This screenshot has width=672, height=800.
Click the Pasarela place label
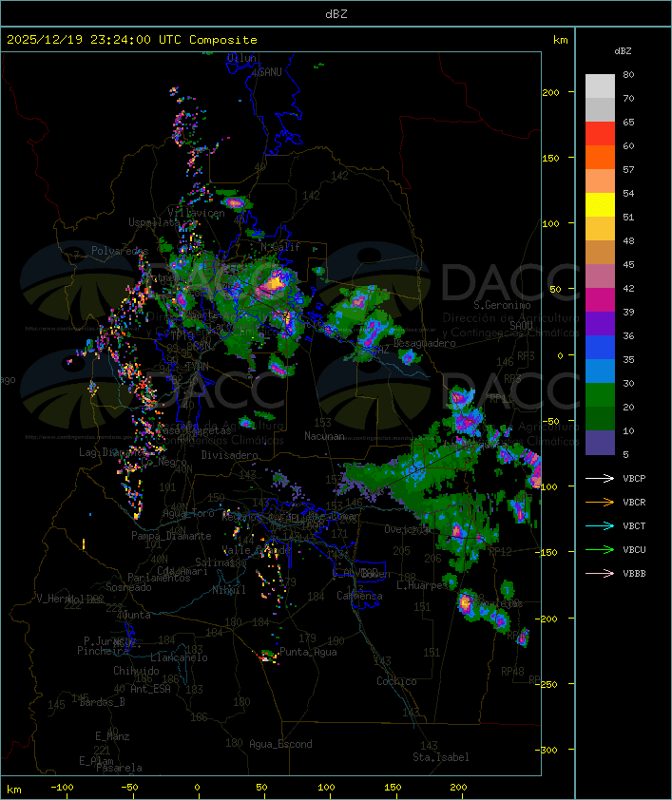[119, 768]
